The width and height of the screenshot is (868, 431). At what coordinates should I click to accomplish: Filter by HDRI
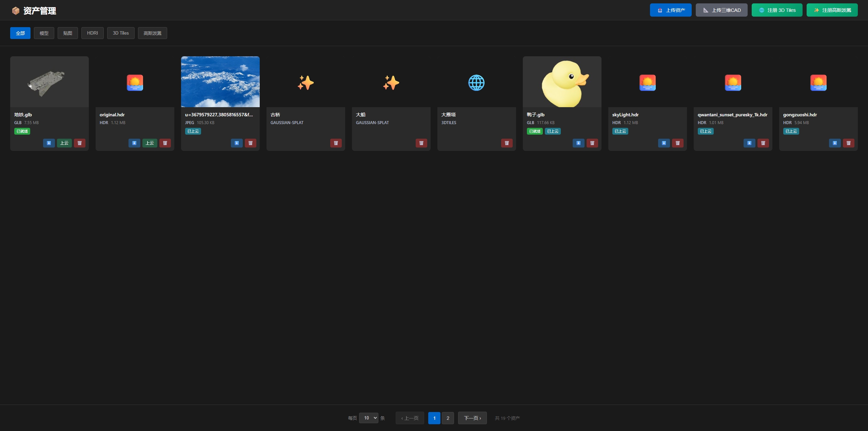point(93,33)
